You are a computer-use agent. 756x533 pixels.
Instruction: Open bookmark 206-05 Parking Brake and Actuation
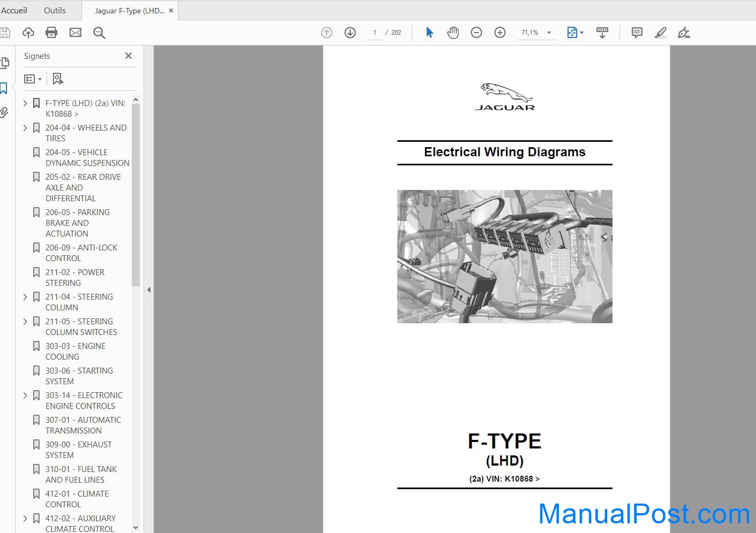tap(78, 223)
